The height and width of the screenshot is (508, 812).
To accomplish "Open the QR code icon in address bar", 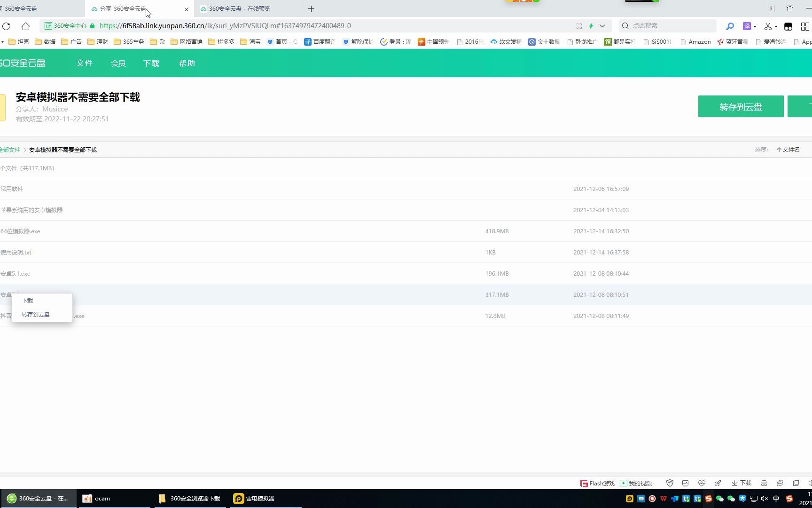I will pyautogui.click(x=579, y=26).
